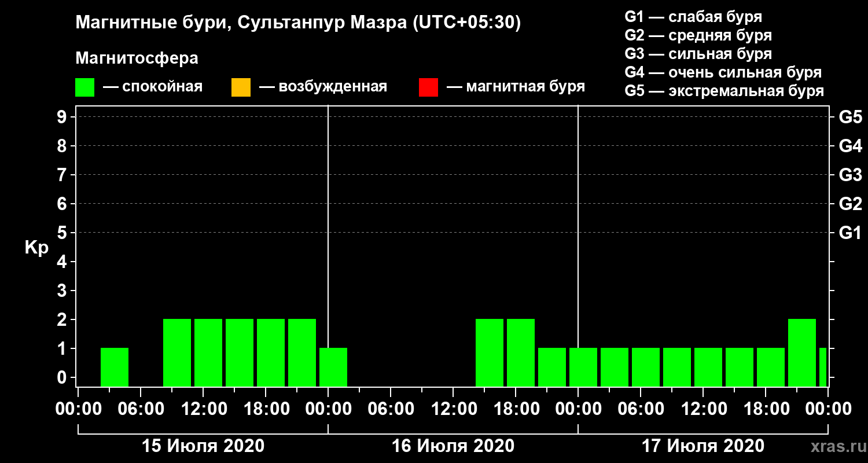Click the last Kp 2 bar on 15 July
This screenshot has height=463, width=868.
[x=302, y=352]
